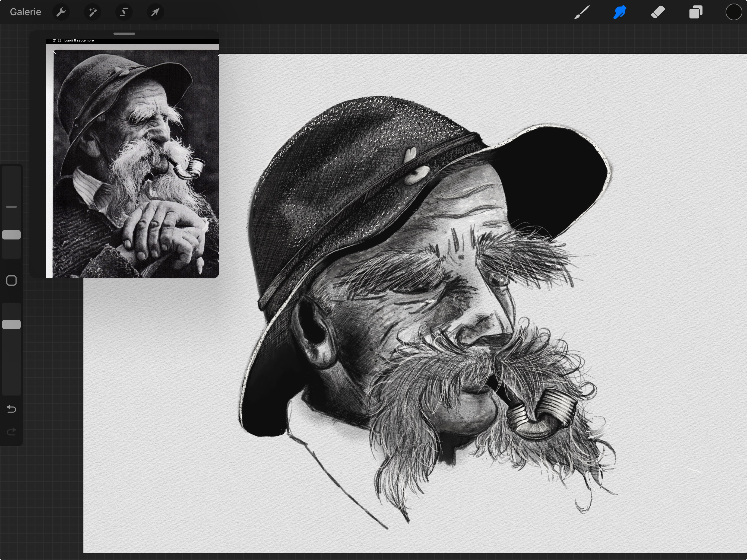
Task: Click the brush size slider handle
Action: (11, 235)
